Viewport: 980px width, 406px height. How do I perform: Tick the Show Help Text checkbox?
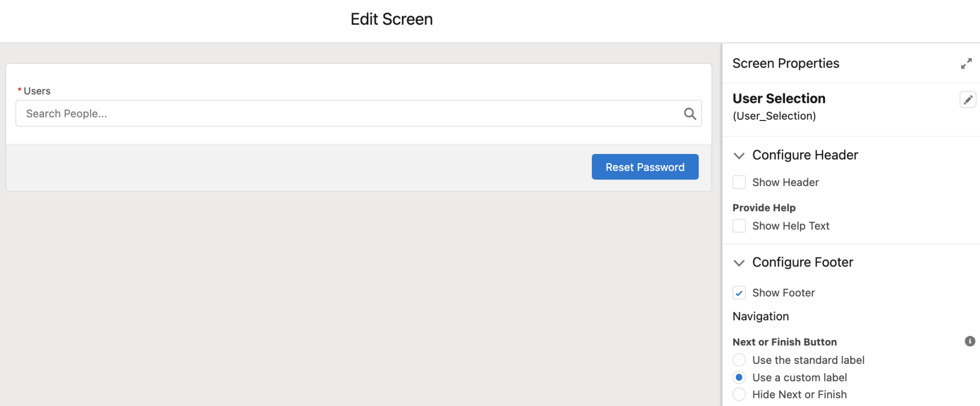(x=739, y=226)
